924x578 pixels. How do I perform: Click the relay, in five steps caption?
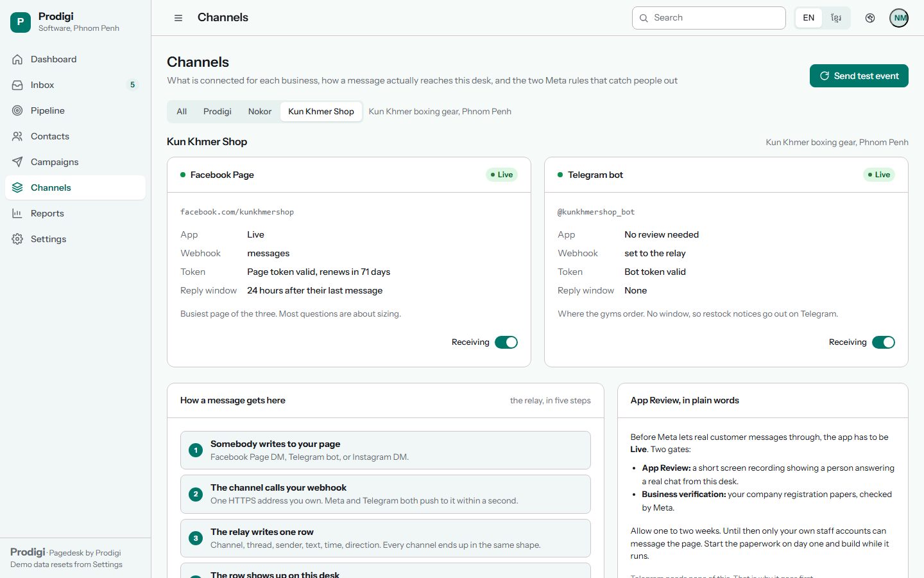pos(551,400)
